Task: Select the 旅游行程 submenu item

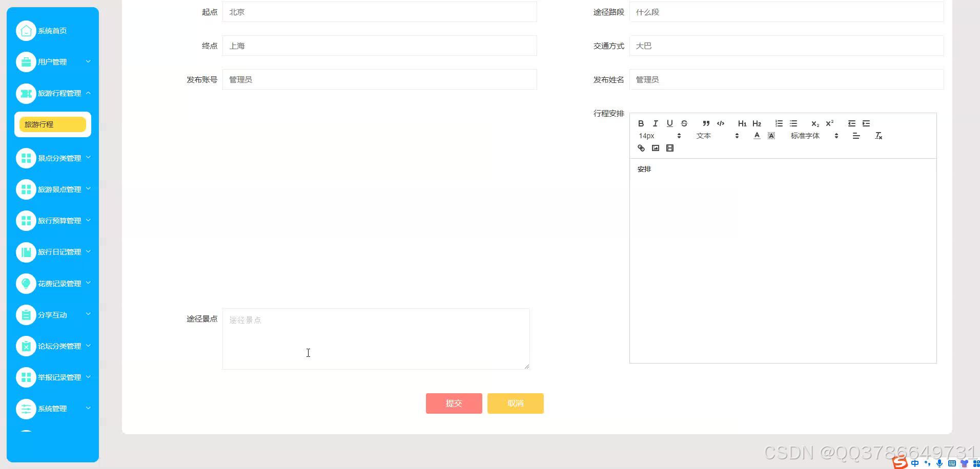Action: [53, 124]
